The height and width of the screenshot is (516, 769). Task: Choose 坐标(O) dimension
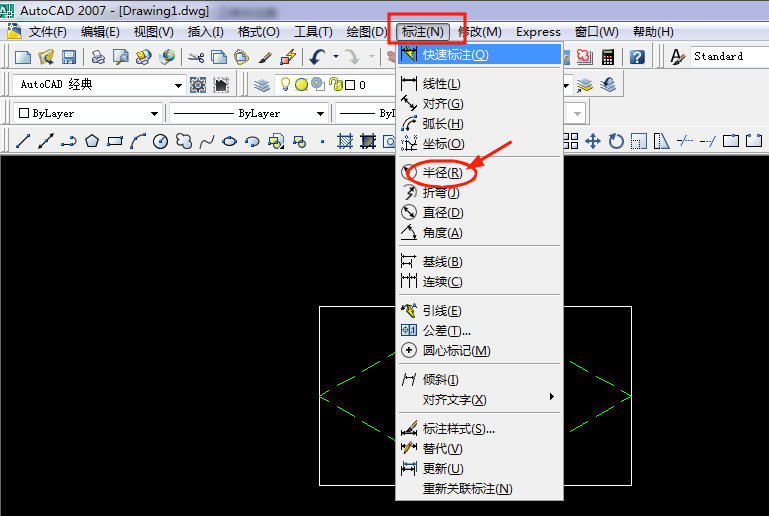tap(479, 144)
